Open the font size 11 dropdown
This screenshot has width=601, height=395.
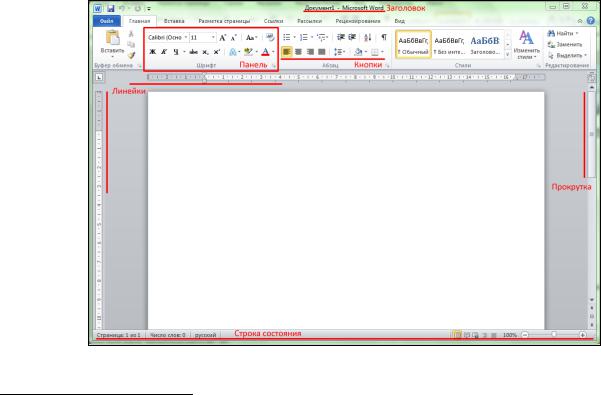click(213, 38)
